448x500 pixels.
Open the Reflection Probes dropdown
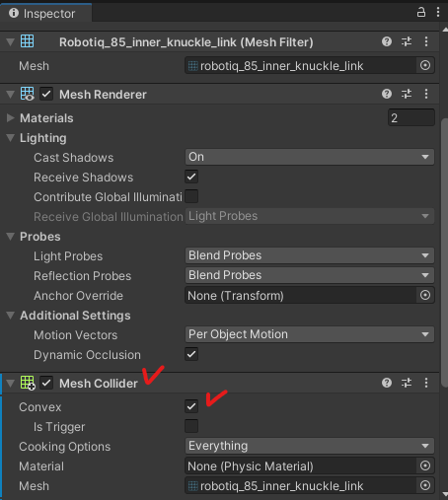point(310,275)
